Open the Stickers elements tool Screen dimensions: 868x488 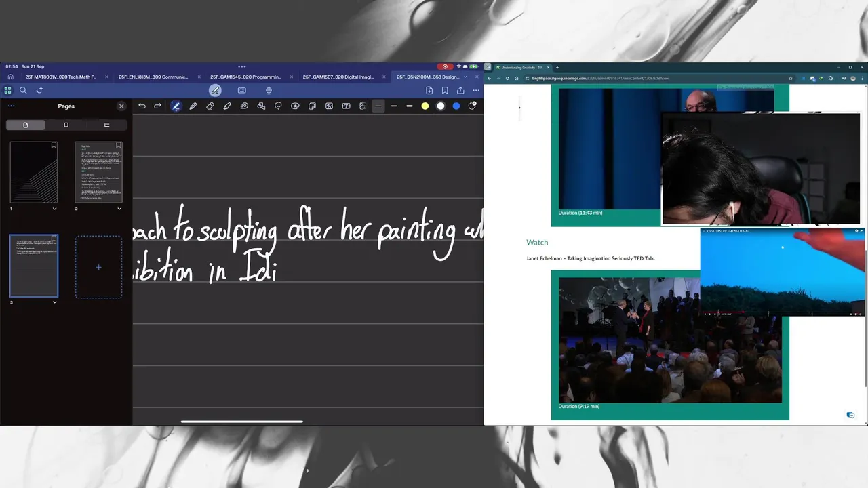pyautogui.click(x=295, y=106)
